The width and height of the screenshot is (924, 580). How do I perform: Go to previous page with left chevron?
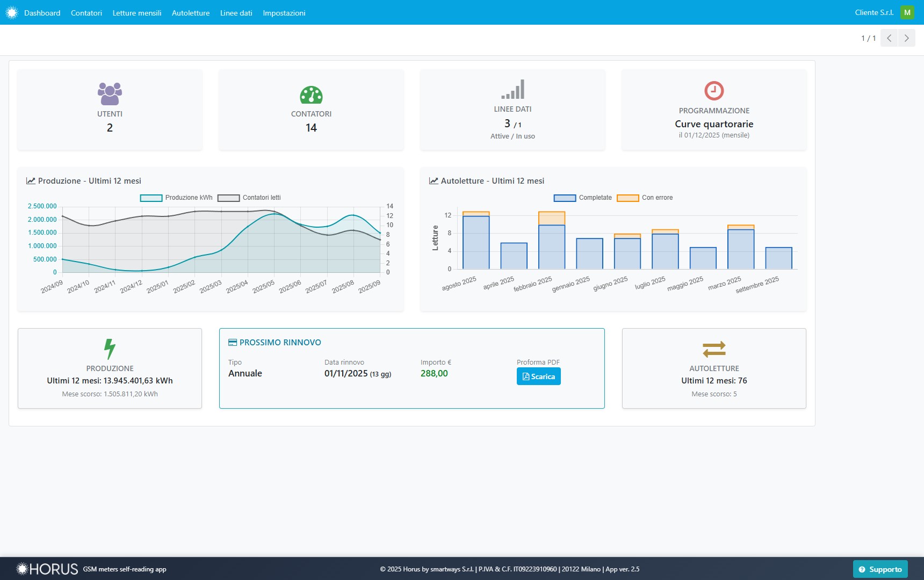889,38
